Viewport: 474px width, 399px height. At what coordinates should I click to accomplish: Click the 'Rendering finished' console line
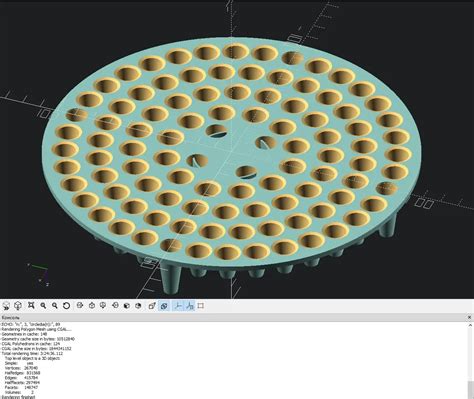tap(18, 397)
